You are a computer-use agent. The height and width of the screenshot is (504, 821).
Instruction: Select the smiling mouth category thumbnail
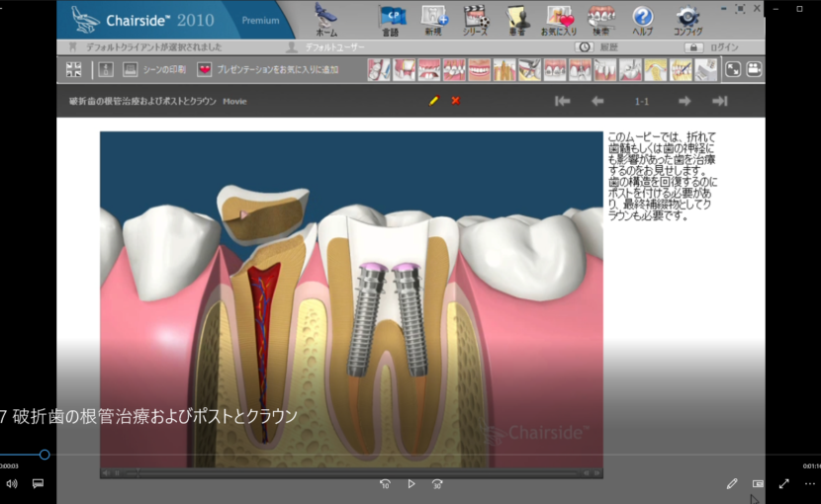coord(479,69)
